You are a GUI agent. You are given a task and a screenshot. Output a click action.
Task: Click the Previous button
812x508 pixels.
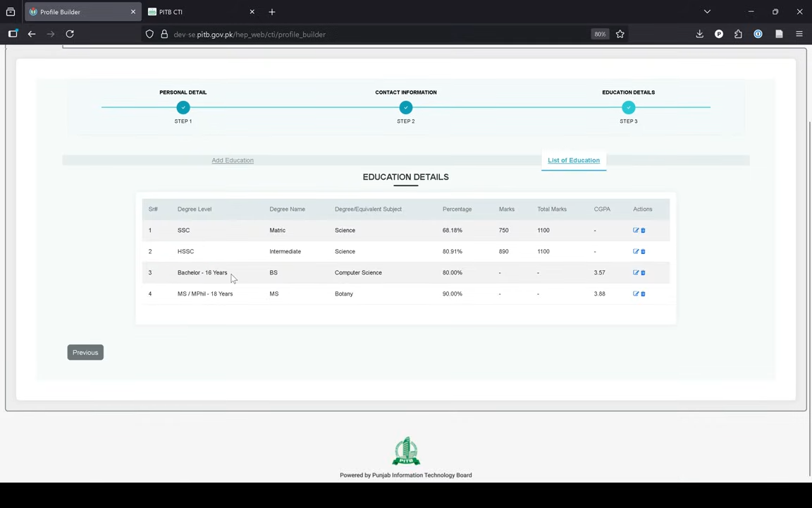85,352
